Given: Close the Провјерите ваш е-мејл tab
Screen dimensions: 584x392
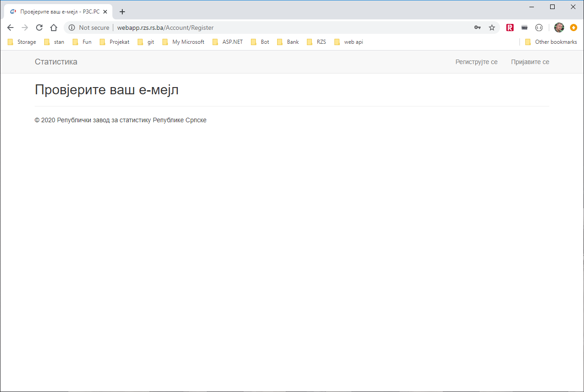Looking at the screenshot, I should (x=105, y=12).
